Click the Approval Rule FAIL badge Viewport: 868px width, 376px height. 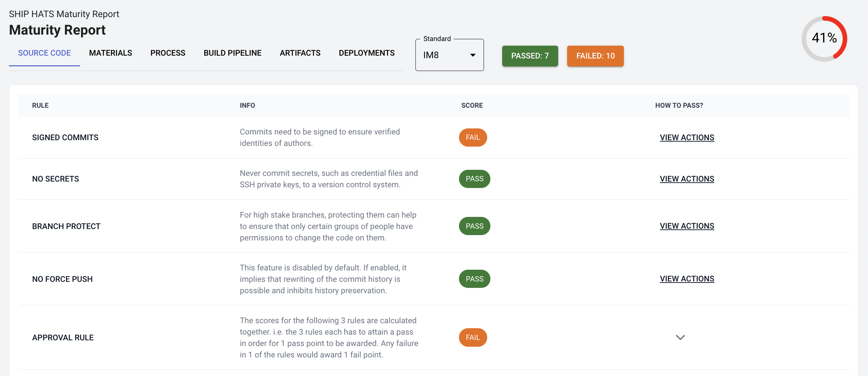click(x=473, y=337)
